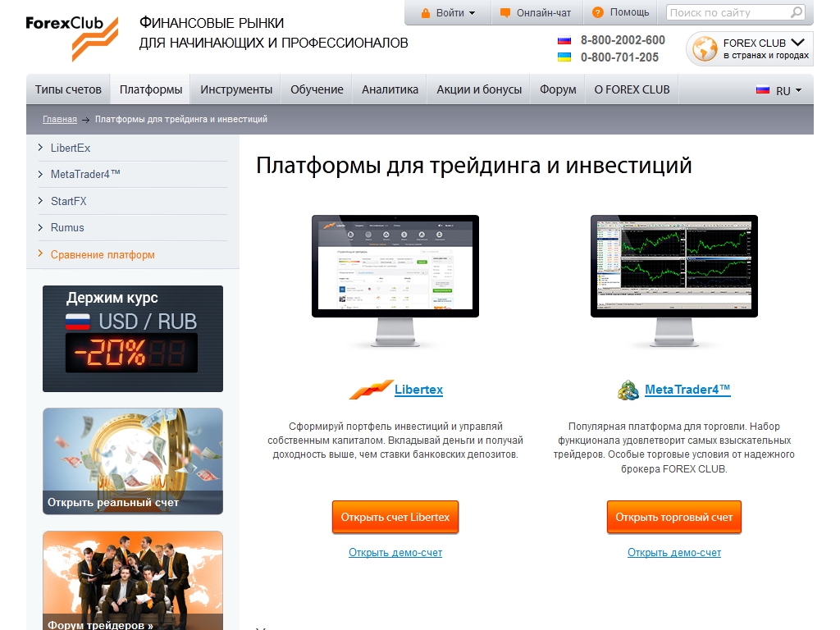840x630 pixels.
Task: Open the Аналитика menu tab
Action: pos(390,90)
